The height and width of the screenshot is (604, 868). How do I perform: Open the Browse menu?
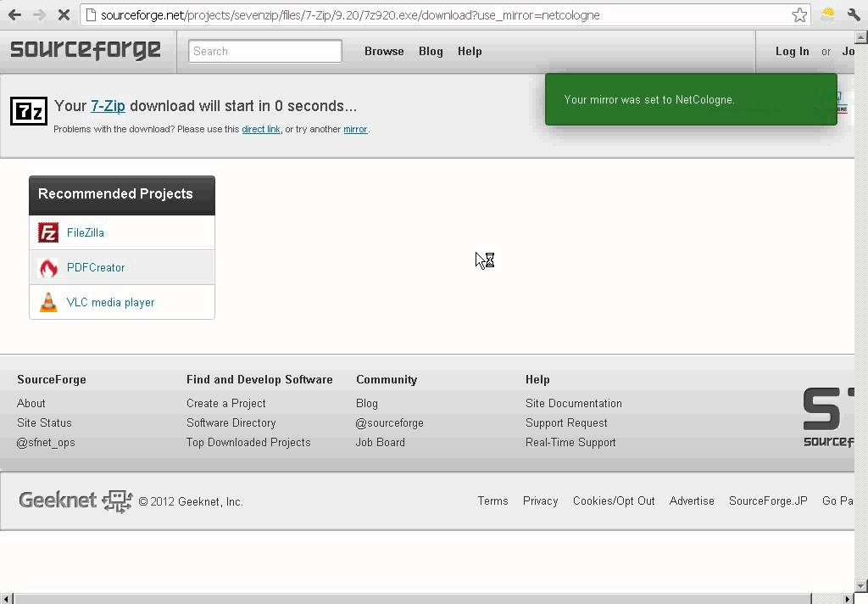(x=384, y=51)
